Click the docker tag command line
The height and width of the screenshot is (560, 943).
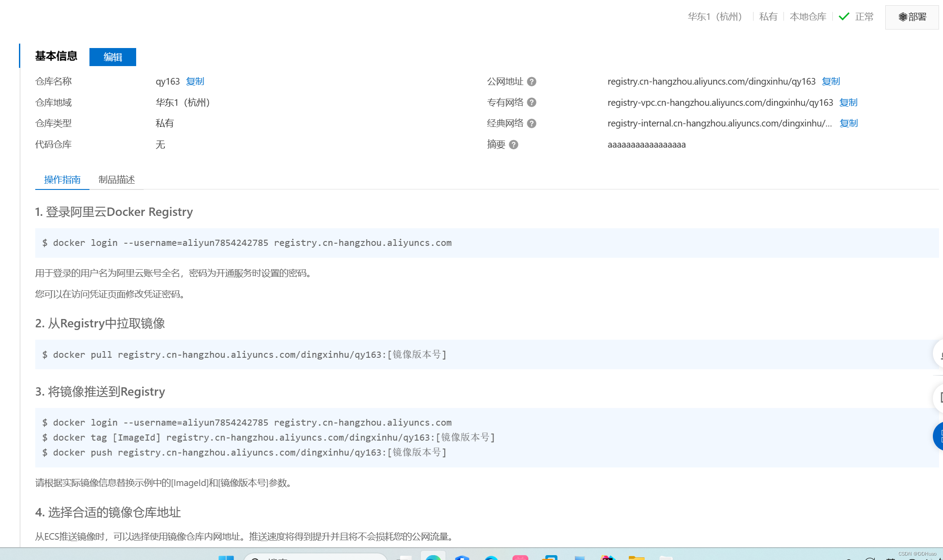click(x=269, y=438)
